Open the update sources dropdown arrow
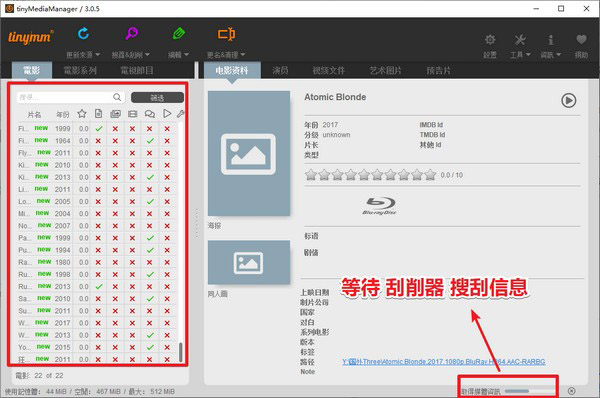Screen dimensions: 600x398 tap(97, 55)
